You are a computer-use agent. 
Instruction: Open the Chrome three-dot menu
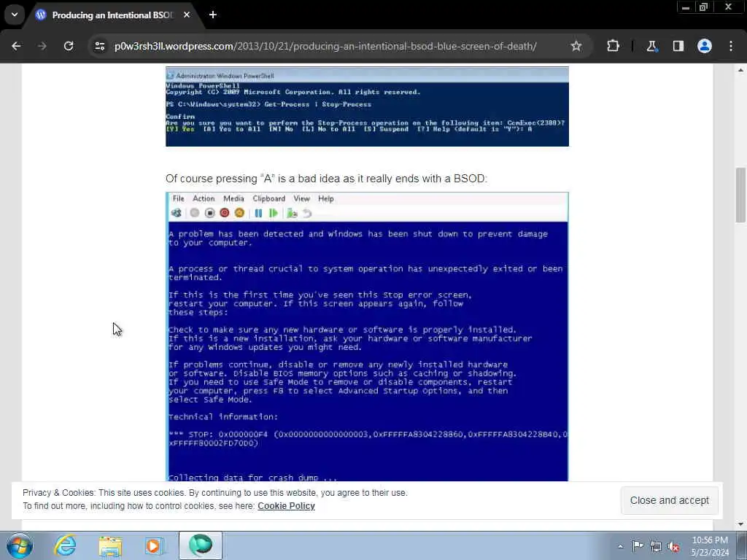pos(731,46)
